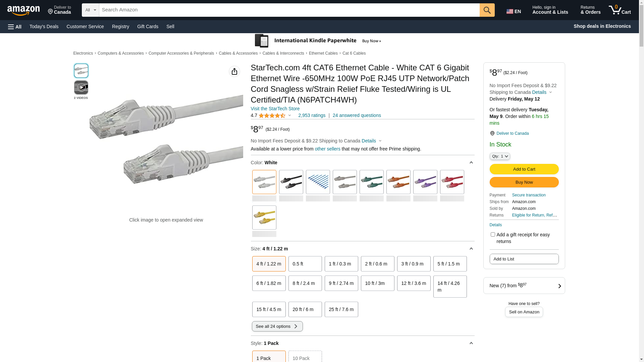Image resolution: width=644 pixels, height=362 pixels.
Task: Open the search category All dropdown
Action: (91, 10)
